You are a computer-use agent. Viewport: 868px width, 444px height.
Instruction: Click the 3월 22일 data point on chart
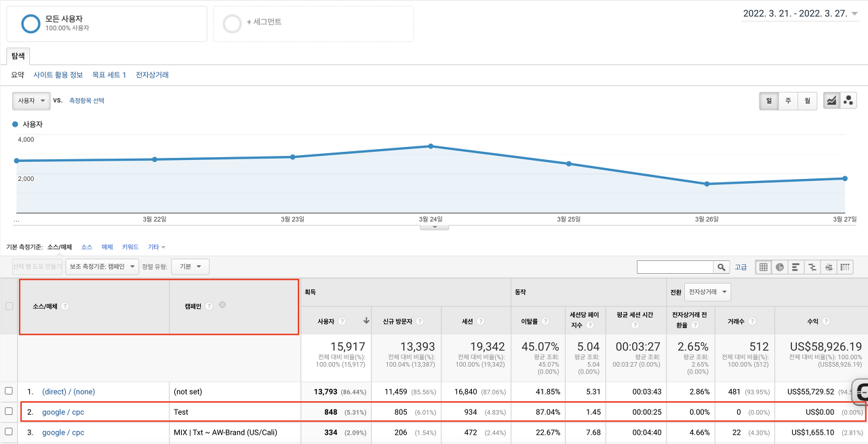pos(155,159)
